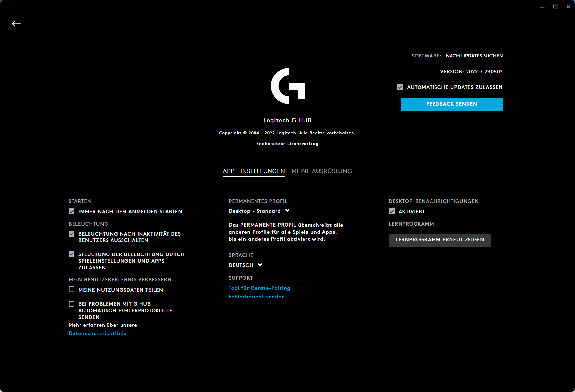
Task: Switch to the App-Einstellungen tab
Action: [x=254, y=171]
